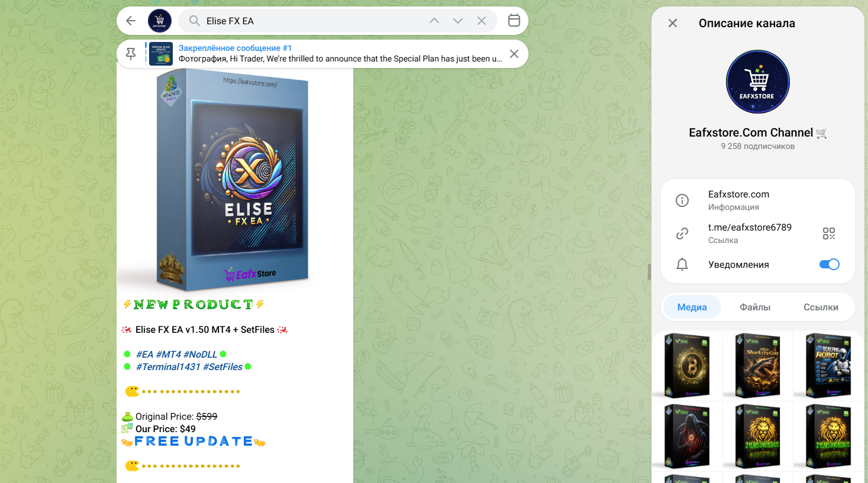Open the Sharkyra Gold media thumbnail
The image size is (868, 483).
tap(758, 365)
